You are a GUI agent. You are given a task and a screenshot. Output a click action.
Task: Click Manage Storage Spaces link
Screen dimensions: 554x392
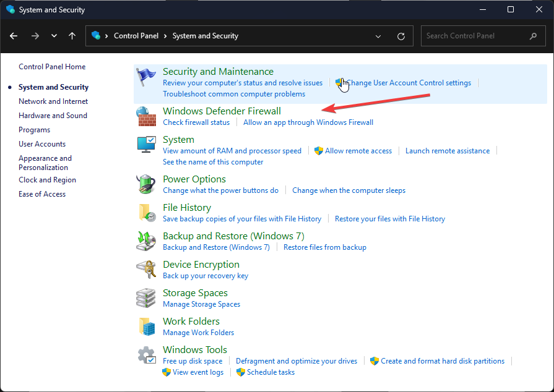point(201,304)
